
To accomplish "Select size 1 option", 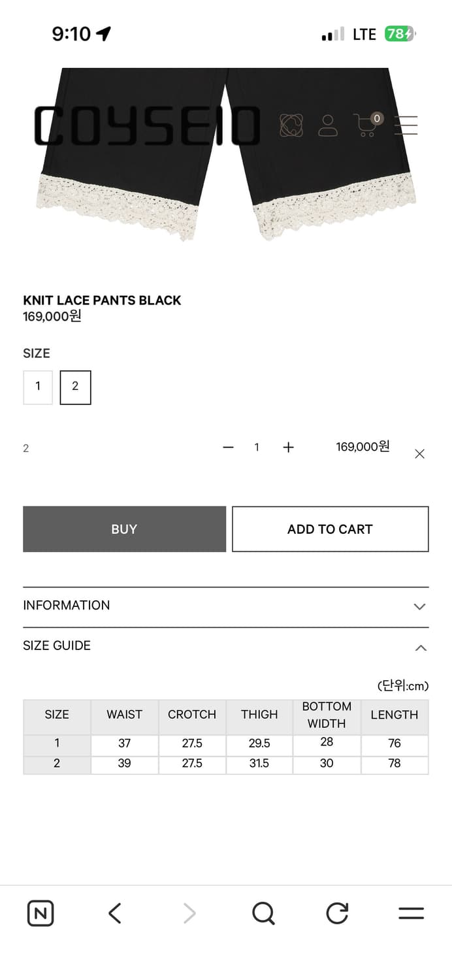I will point(38,387).
